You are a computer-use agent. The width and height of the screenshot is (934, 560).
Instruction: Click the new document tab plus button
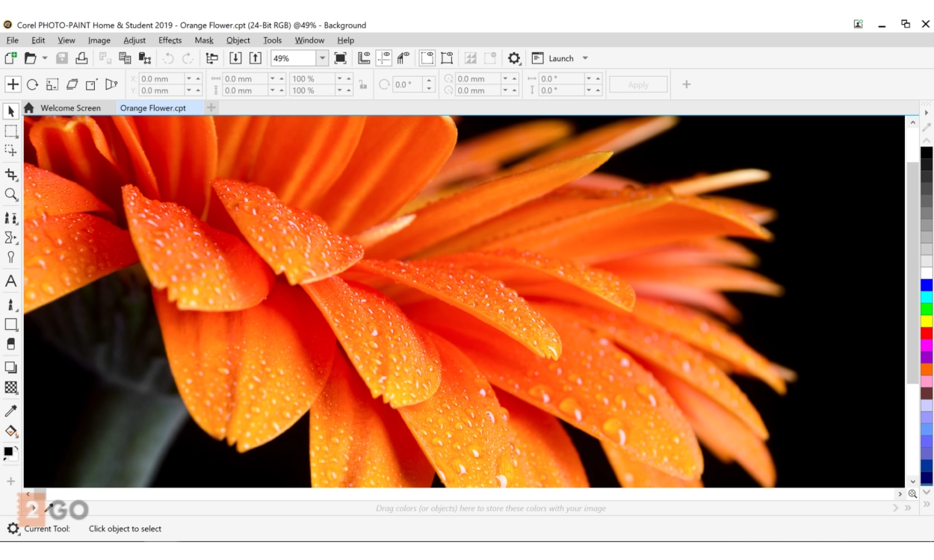pyautogui.click(x=211, y=108)
